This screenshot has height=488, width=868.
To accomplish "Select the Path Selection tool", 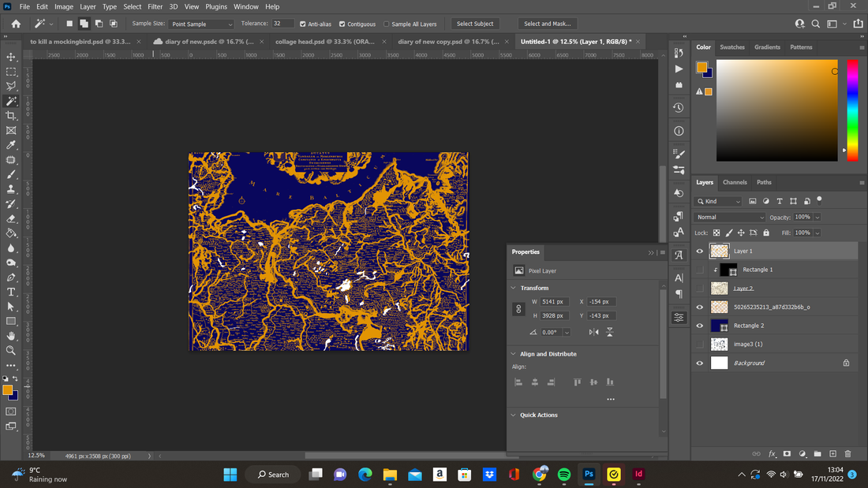I will click(x=11, y=307).
